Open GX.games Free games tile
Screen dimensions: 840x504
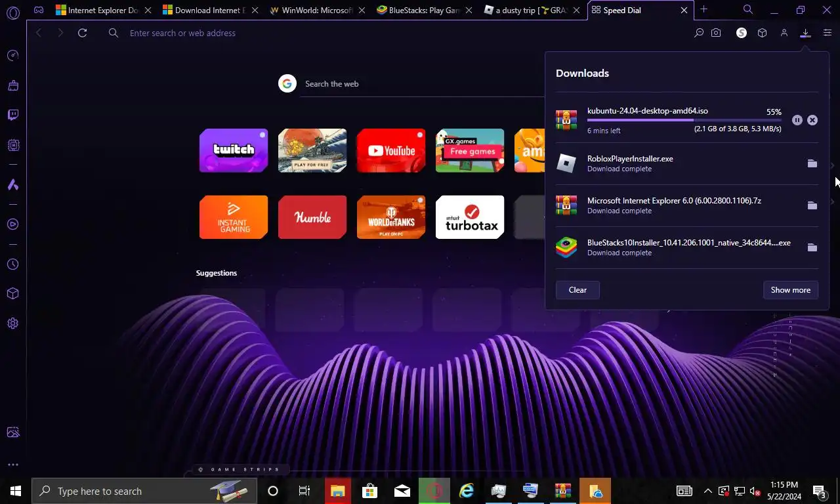pos(470,151)
